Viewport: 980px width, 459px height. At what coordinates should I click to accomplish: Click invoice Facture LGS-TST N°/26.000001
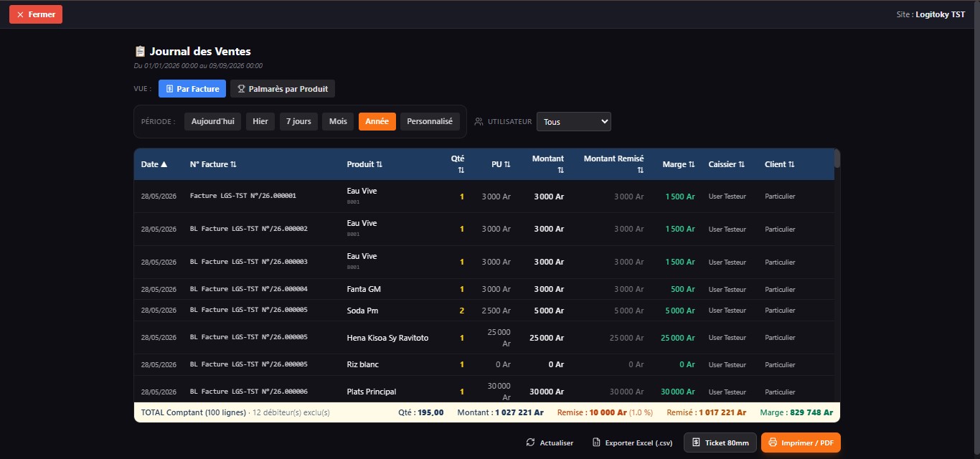pyautogui.click(x=243, y=196)
